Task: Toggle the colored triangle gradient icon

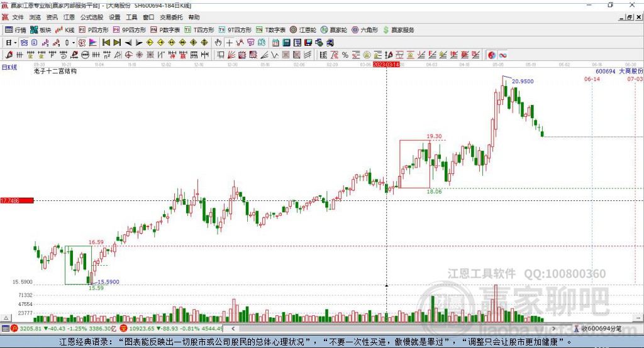Action: point(93,43)
